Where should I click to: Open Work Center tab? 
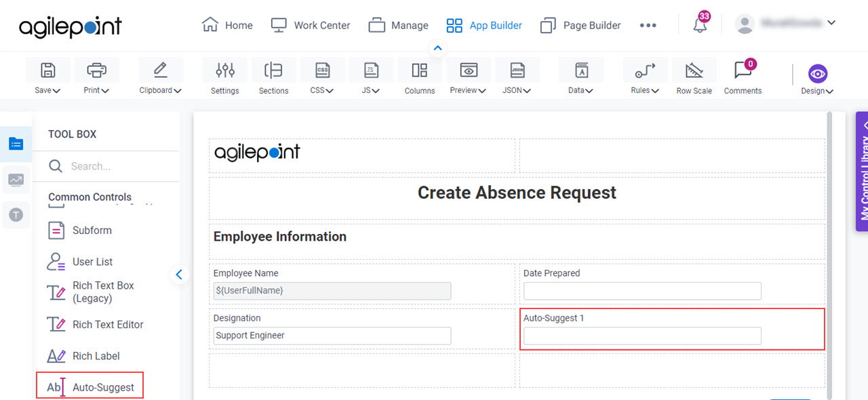click(311, 25)
